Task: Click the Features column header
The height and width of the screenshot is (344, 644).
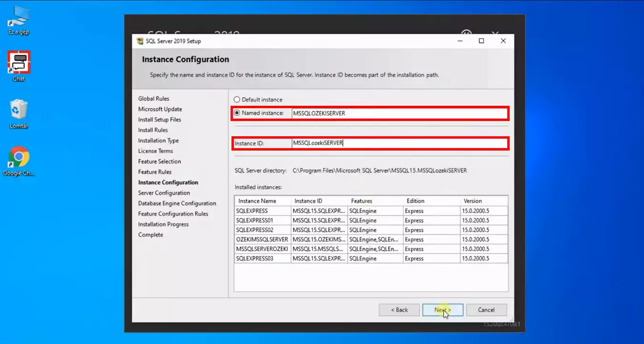Action: [x=375, y=201]
